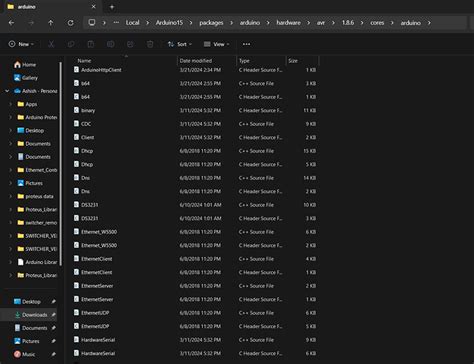Select the DS3231 C++ Source File
The height and width of the screenshot is (364, 474).
195,205
